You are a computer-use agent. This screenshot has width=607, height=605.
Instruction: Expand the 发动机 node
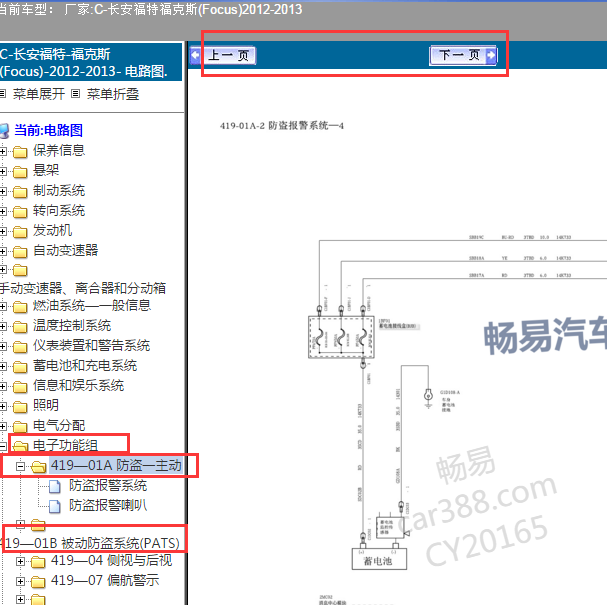(3, 231)
